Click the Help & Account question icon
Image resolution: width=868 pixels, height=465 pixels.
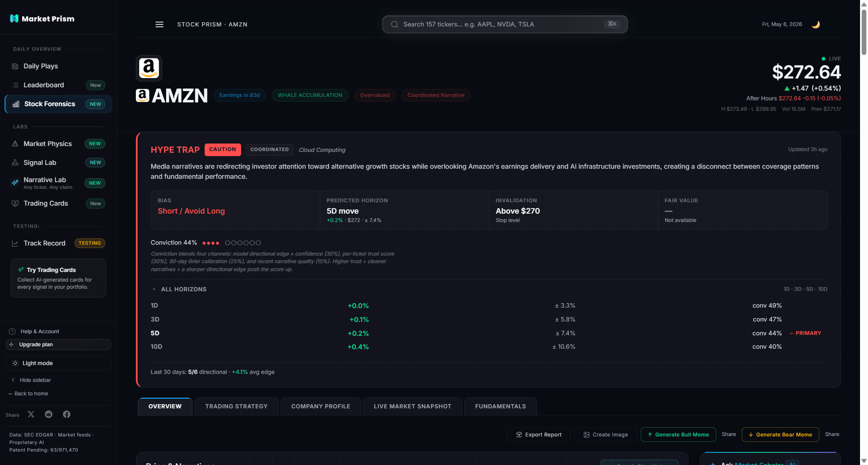12,332
